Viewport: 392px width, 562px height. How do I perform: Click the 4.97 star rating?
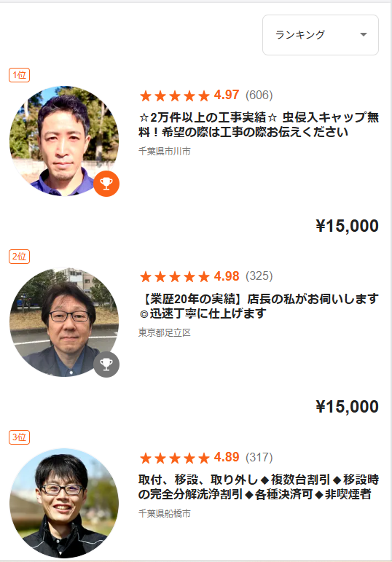click(189, 95)
